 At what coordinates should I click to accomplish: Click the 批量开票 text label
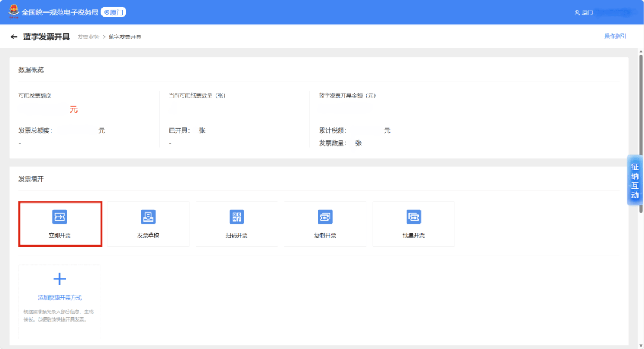(414, 235)
